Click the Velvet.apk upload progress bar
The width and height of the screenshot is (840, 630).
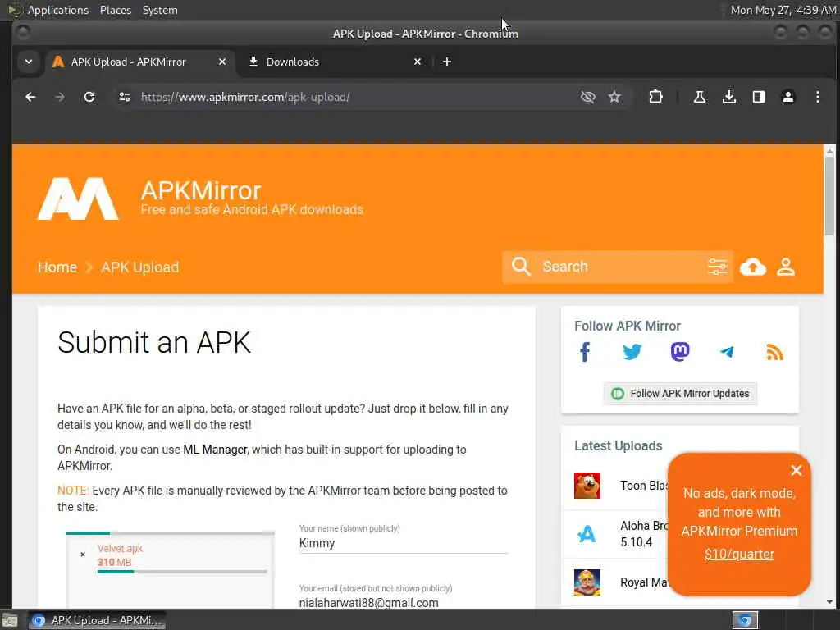tap(182, 572)
